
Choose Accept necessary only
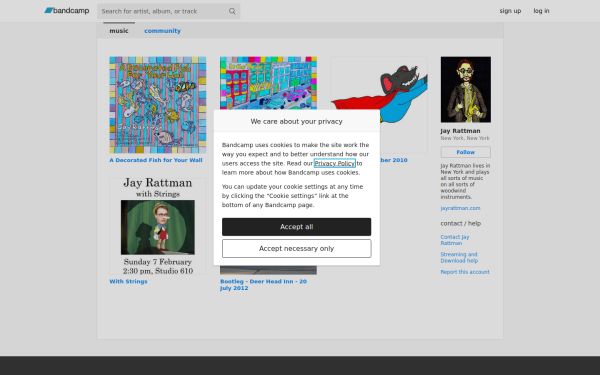296,248
